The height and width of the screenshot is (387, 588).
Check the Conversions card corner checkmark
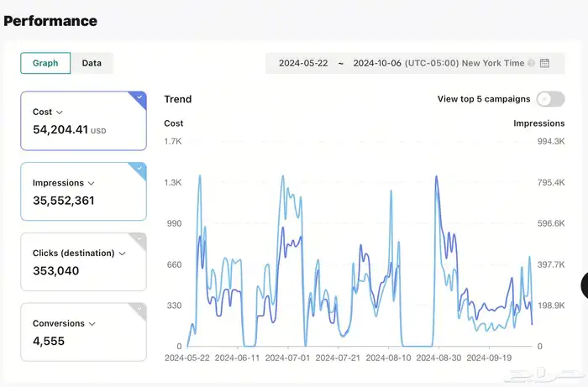click(x=140, y=309)
